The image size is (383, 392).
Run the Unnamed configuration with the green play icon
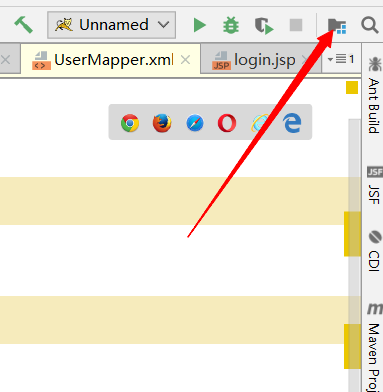199,25
